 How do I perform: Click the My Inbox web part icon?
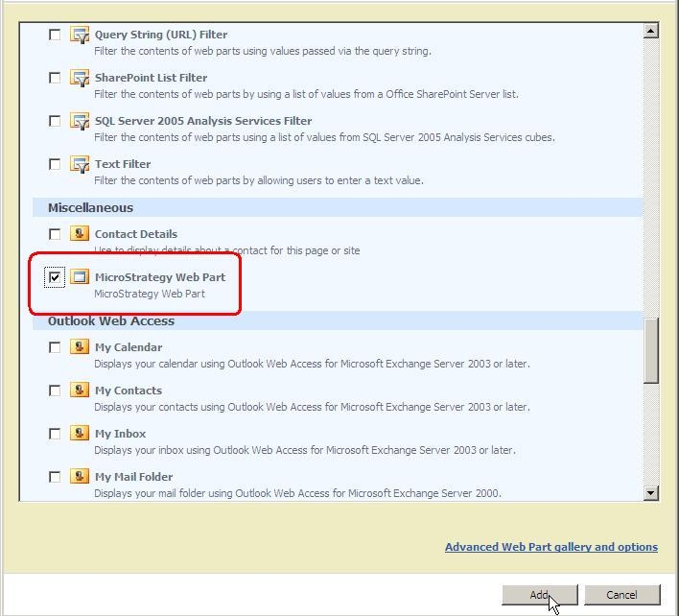[80, 434]
